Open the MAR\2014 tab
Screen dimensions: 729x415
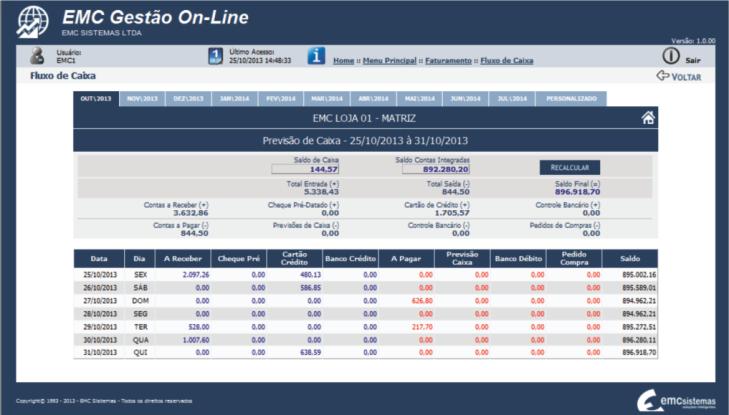click(327, 99)
